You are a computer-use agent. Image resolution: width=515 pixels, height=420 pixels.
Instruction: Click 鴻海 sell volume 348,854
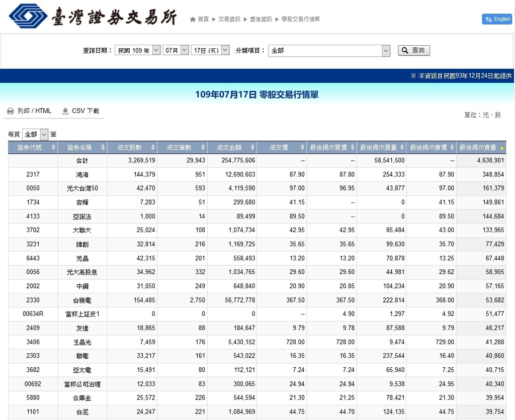[x=493, y=174]
